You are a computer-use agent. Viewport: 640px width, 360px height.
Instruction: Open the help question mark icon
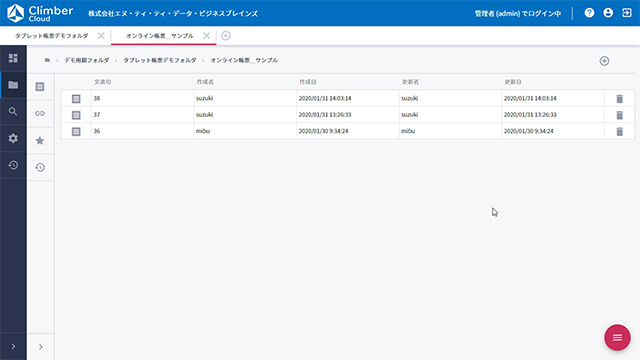coord(589,13)
